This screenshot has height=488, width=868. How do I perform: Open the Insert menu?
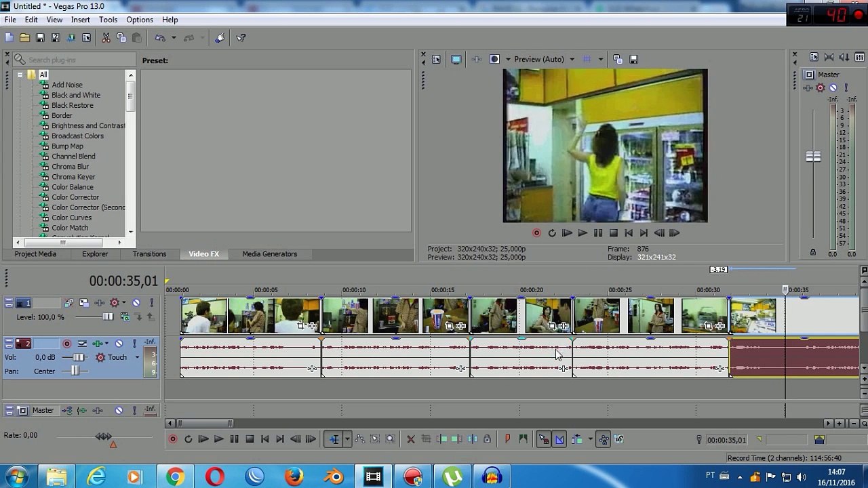[81, 20]
